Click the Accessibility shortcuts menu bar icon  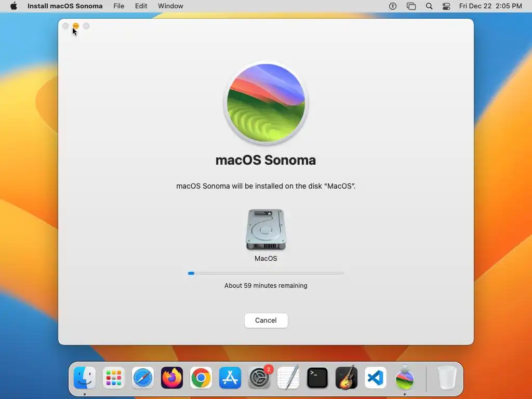pos(393,6)
